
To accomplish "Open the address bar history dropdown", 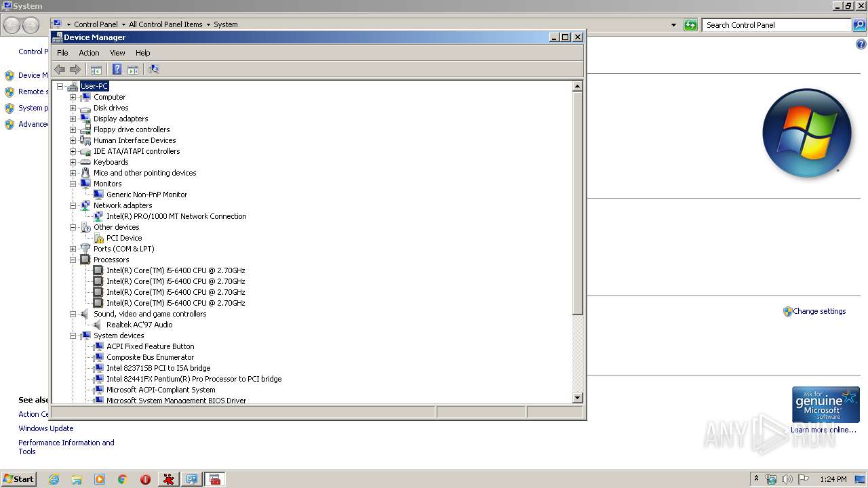I will tap(673, 25).
